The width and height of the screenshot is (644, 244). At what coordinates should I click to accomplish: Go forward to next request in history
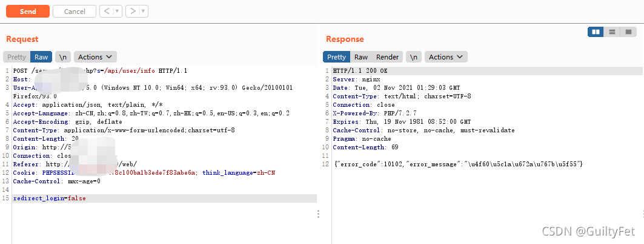[x=132, y=12]
